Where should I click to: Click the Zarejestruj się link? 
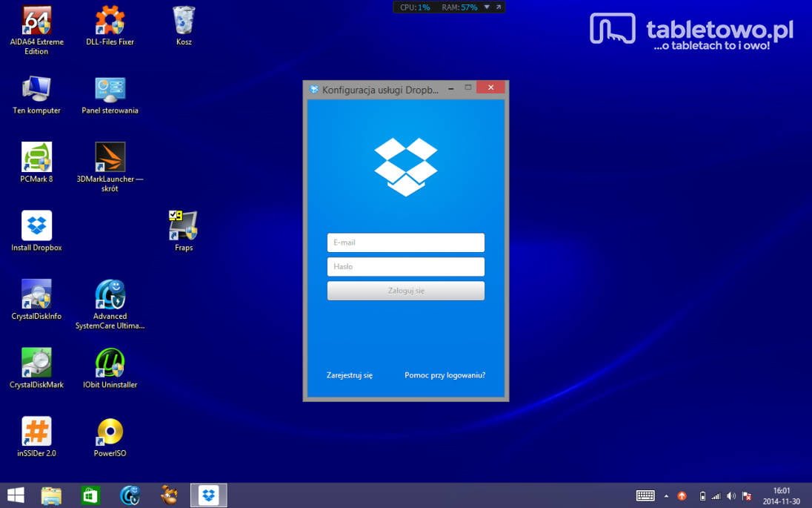pos(350,375)
